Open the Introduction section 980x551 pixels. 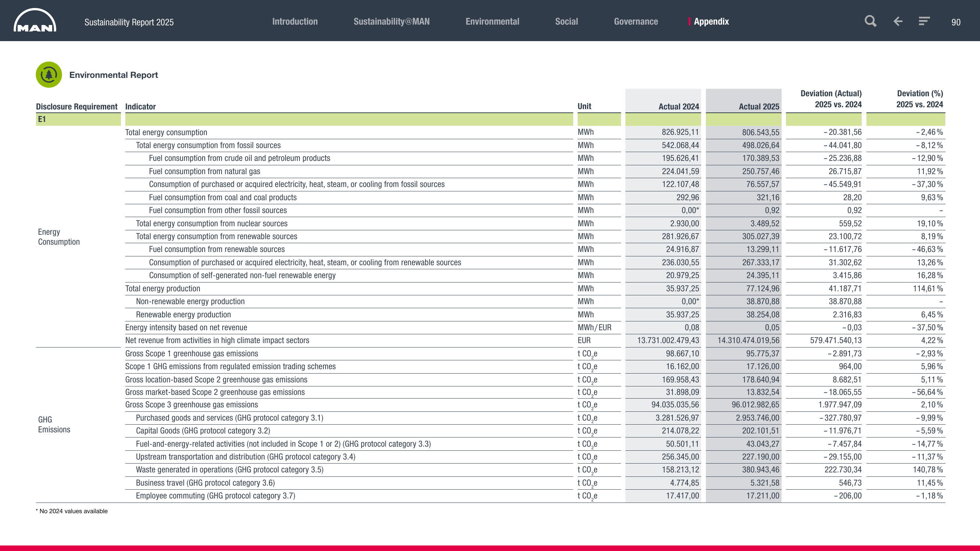point(295,22)
